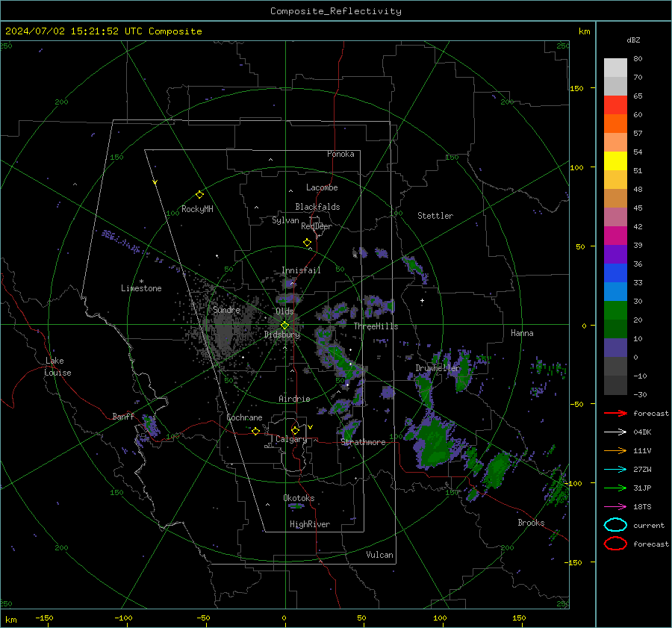672x628 pixels.
Task: Click the Vulcan label
Action: (x=379, y=555)
